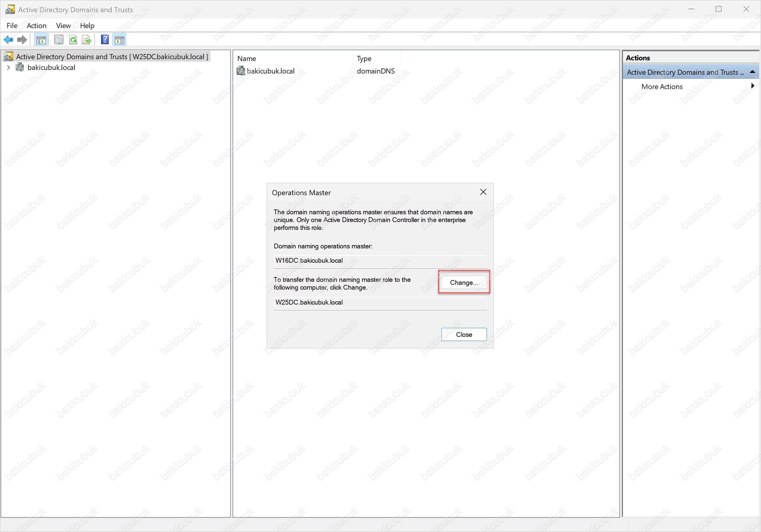This screenshot has width=761, height=532.
Task: Sort list by Name column header
Action: 294,58
